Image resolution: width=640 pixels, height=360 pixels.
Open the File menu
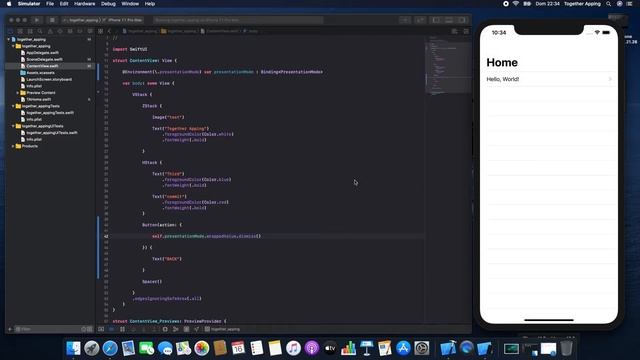50,4
